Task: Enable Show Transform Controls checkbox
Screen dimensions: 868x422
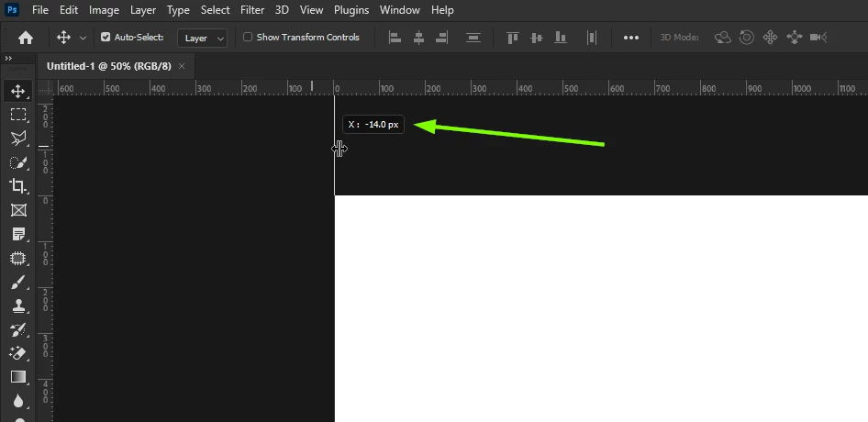Action: [248, 37]
